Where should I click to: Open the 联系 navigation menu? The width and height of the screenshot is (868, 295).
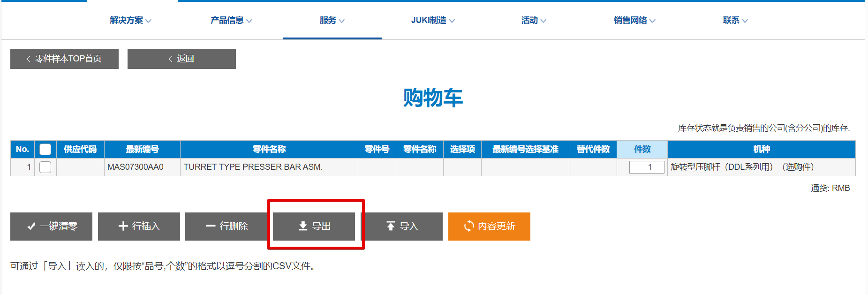(735, 20)
